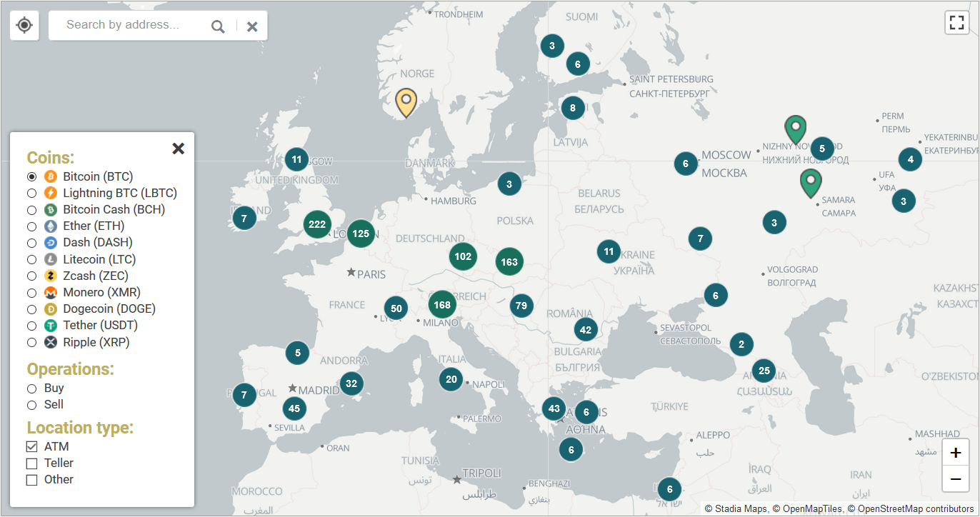Zoom in with the plus button

tap(956, 453)
